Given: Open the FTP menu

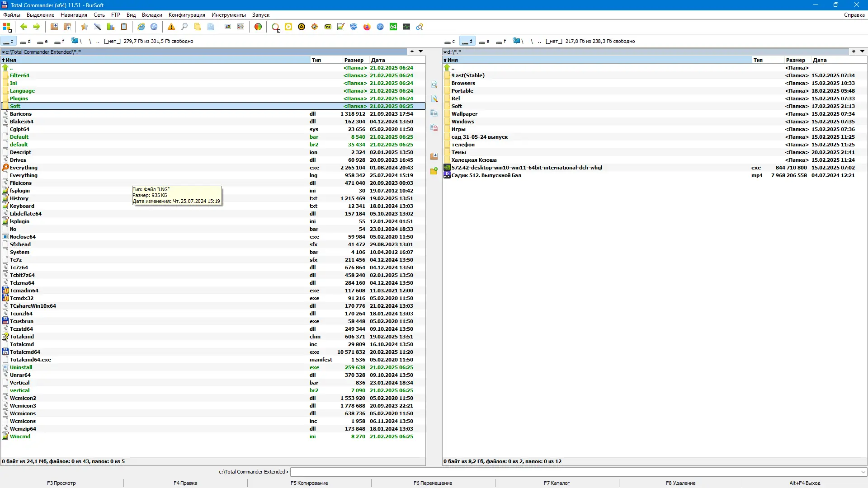Looking at the screenshot, I should click(115, 14).
